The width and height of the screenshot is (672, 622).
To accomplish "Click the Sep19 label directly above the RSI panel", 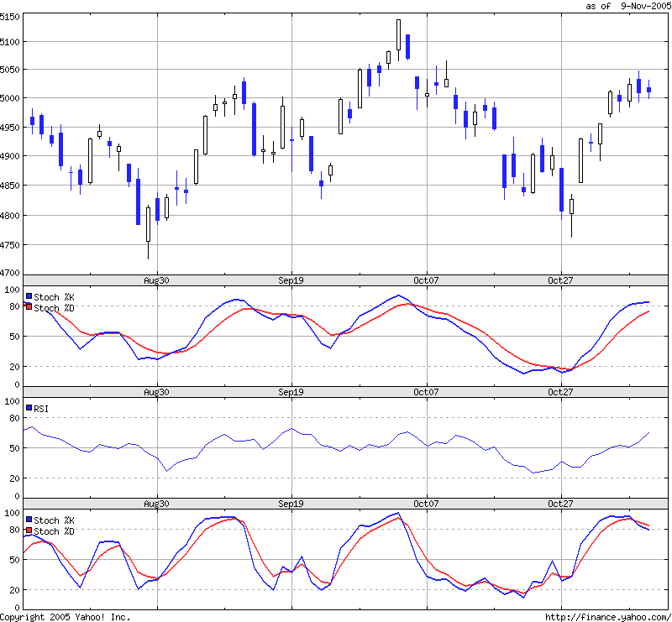I will (x=291, y=392).
